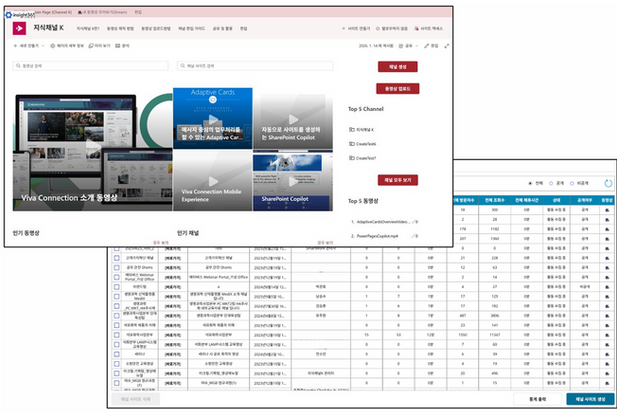
Task: Click 모두 보기 link under 인기 채널
Action: pos(325,243)
